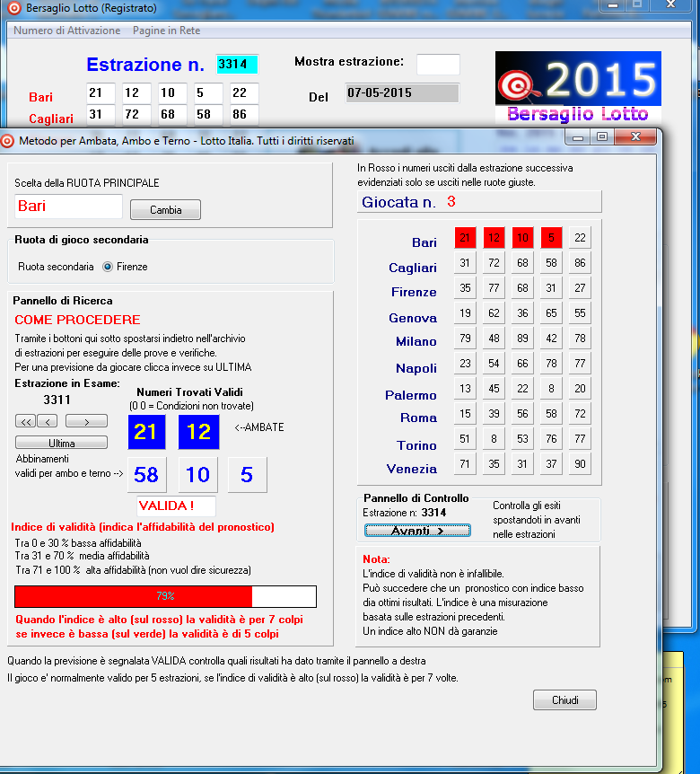Click number 39 in Roma row
700x774 pixels.
(494, 414)
